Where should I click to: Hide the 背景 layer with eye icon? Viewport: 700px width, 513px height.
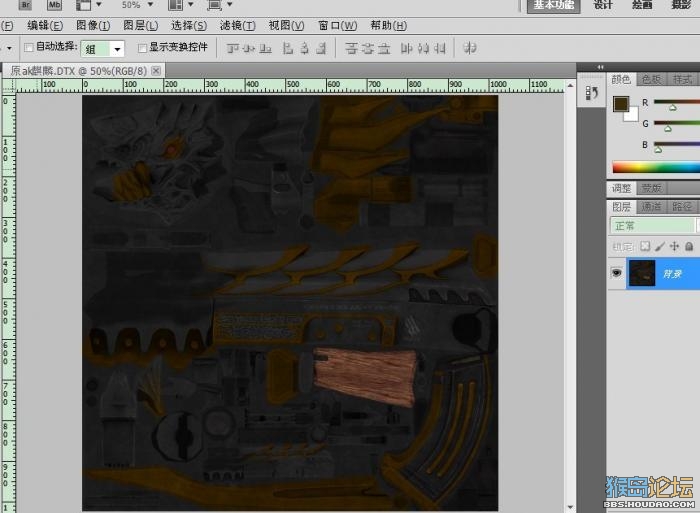coord(617,273)
